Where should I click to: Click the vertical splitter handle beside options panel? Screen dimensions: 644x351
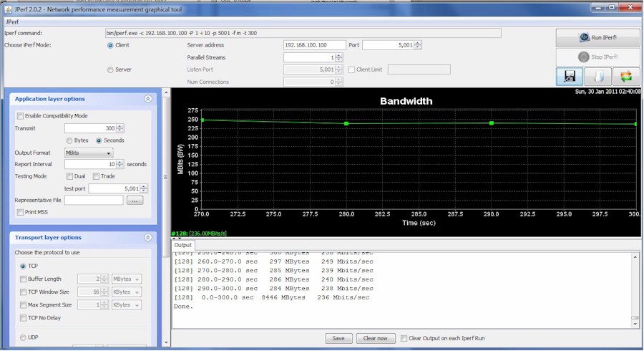(x=165, y=177)
